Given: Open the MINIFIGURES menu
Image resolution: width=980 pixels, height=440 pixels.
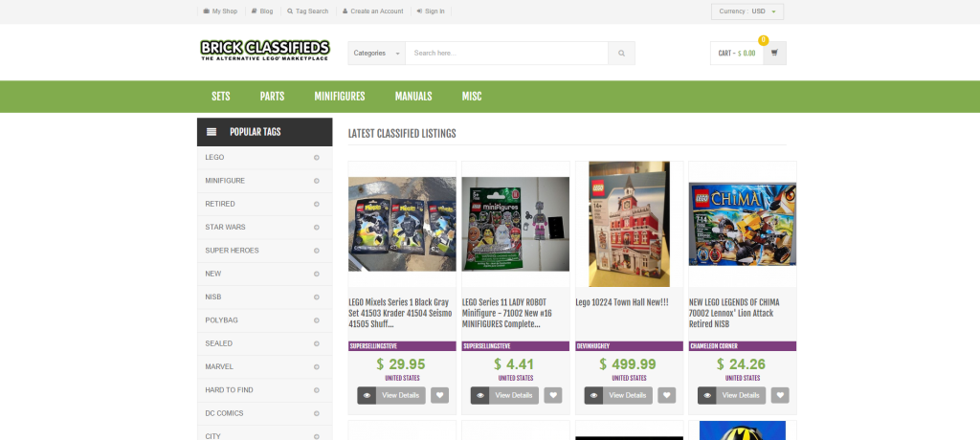Looking at the screenshot, I should pos(340,97).
